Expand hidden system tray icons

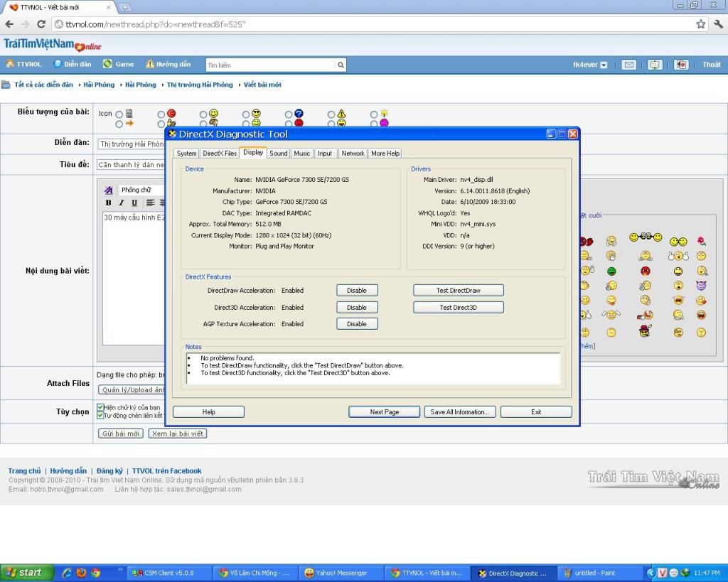[x=651, y=573]
